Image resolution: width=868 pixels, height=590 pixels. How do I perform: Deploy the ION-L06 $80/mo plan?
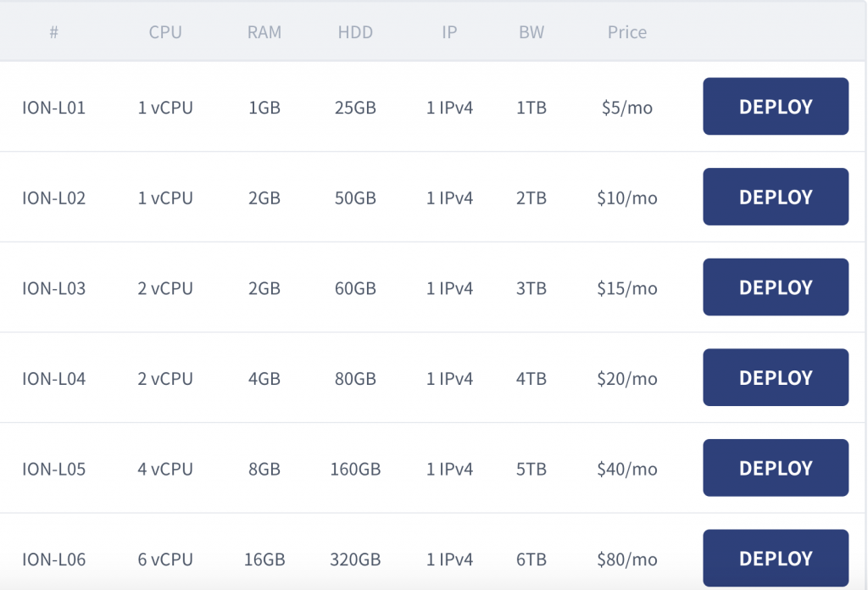776,558
